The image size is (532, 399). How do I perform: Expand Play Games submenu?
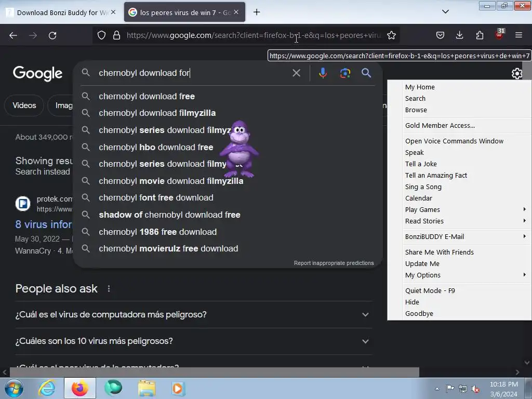click(460, 210)
